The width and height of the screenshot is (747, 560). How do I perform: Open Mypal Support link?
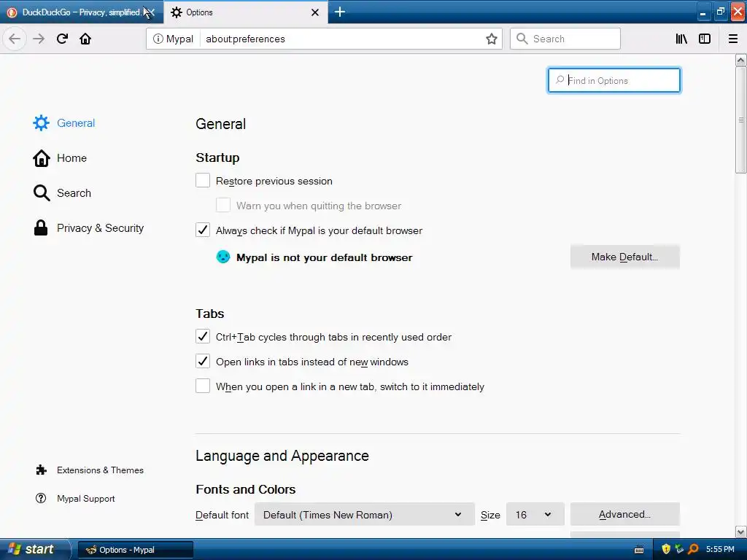tap(75, 499)
